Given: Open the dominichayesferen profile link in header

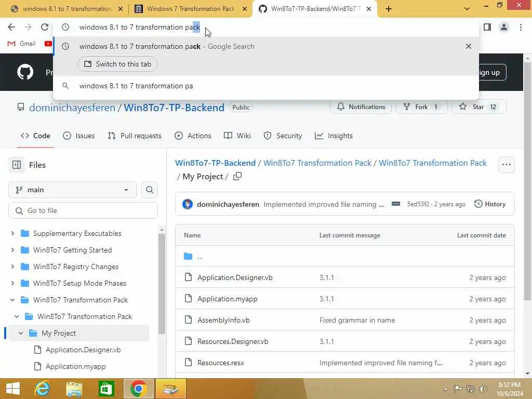Looking at the screenshot, I should click(72, 108).
